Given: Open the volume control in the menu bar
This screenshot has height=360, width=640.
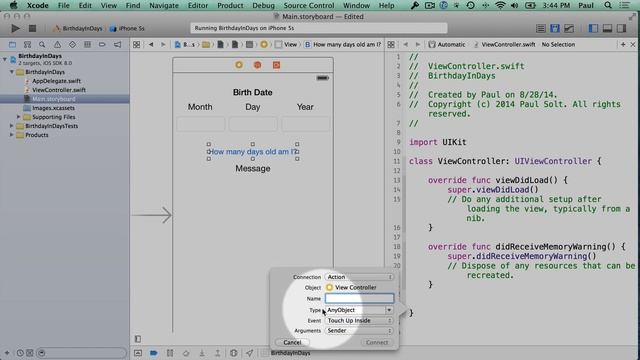Looking at the screenshot, I should (x=514, y=5).
